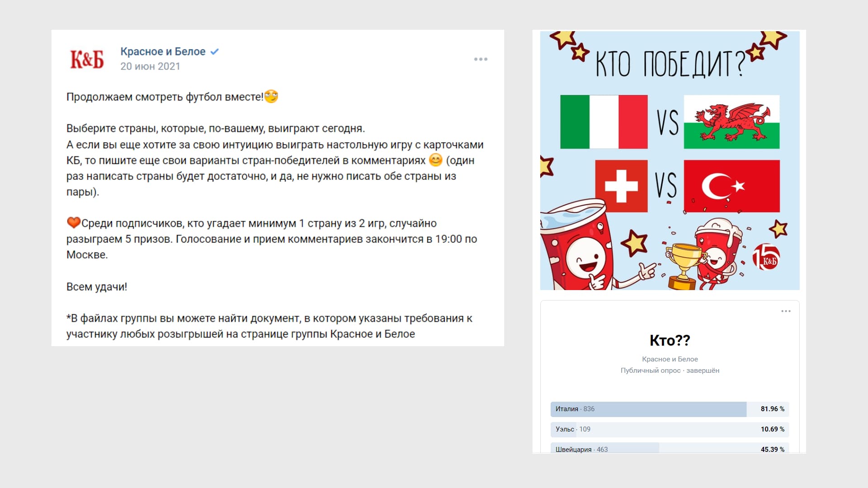The width and height of the screenshot is (868, 488).
Task: Click the red heart emoji in the post
Action: pyautogui.click(x=73, y=223)
